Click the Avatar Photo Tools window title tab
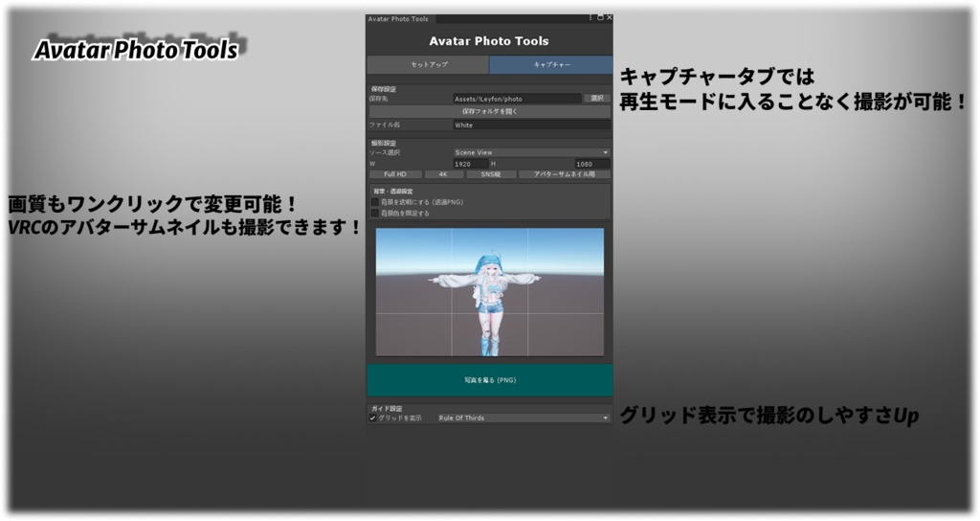Screen dimensions: 980x521 (x=399, y=19)
